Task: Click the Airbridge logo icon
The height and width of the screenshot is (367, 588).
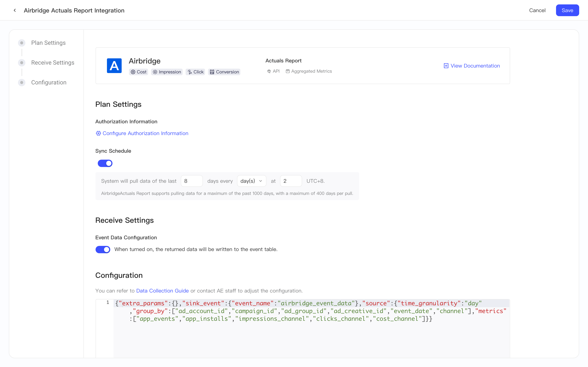Action: click(x=114, y=66)
